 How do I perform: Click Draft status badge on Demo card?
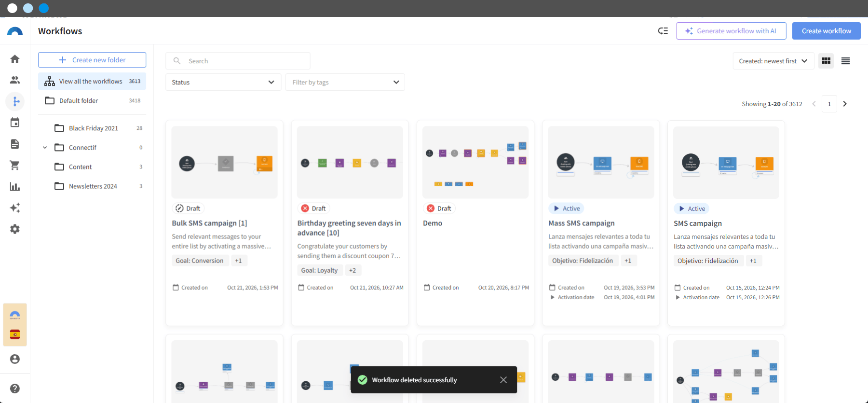coord(439,208)
